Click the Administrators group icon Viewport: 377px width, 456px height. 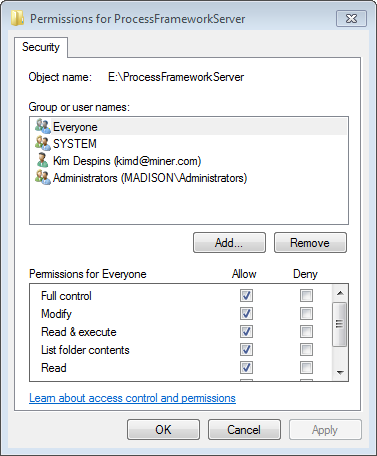point(43,177)
